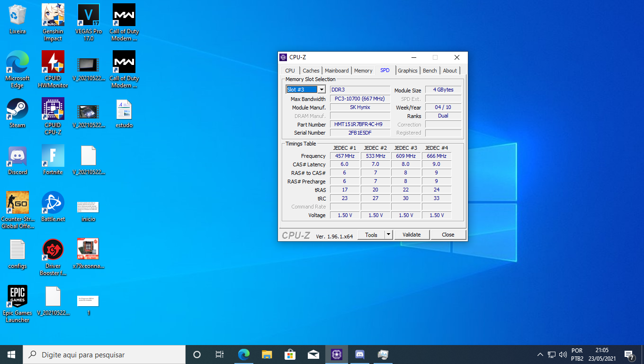Open File Explorer from taskbar
644x364 pixels.
(x=267, y=355)
